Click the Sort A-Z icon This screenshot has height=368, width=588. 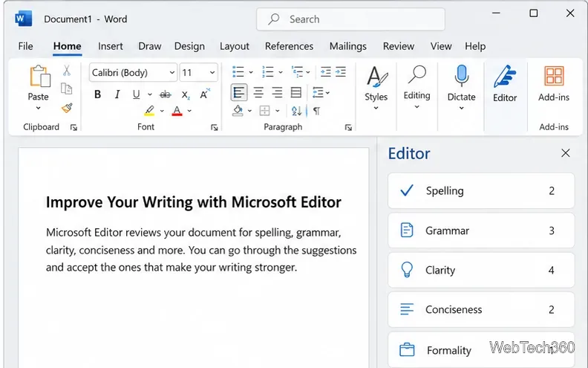tap(296, 111)
